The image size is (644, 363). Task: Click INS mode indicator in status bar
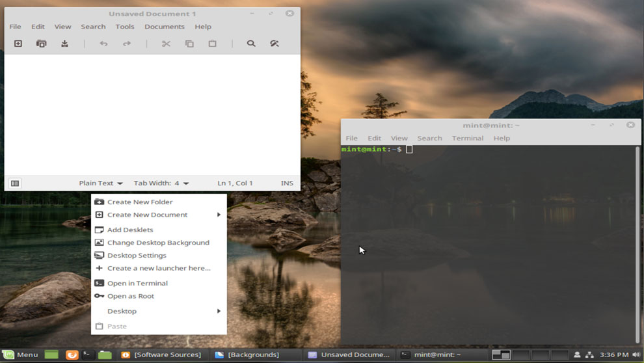pos(287,183)
